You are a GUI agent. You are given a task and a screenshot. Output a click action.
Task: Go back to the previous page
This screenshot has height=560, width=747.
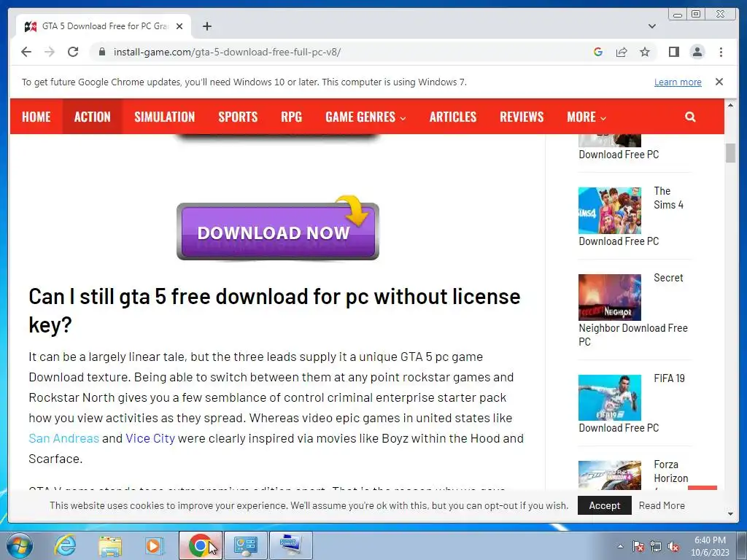(26, 52)
